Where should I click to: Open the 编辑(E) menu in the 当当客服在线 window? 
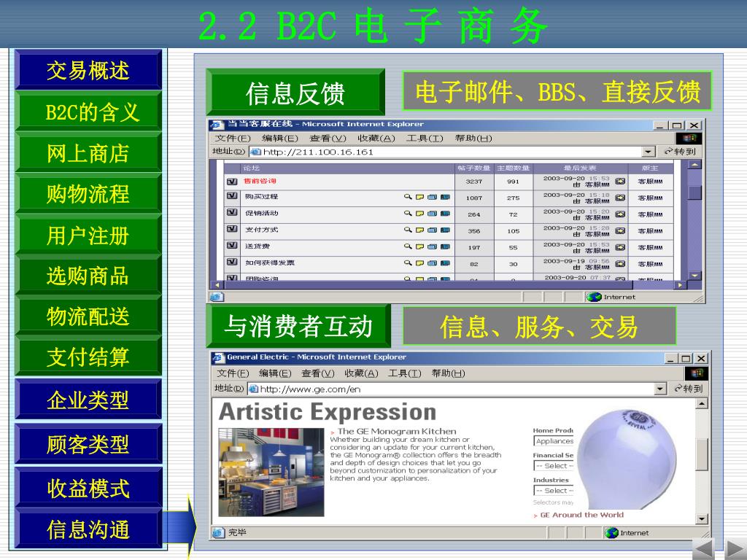(x=280, y=139)
